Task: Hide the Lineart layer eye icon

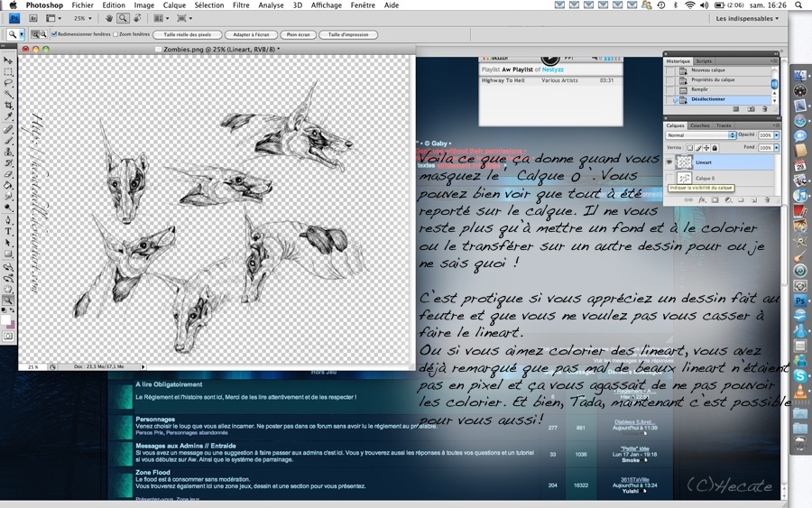Action: pos(669,162)
